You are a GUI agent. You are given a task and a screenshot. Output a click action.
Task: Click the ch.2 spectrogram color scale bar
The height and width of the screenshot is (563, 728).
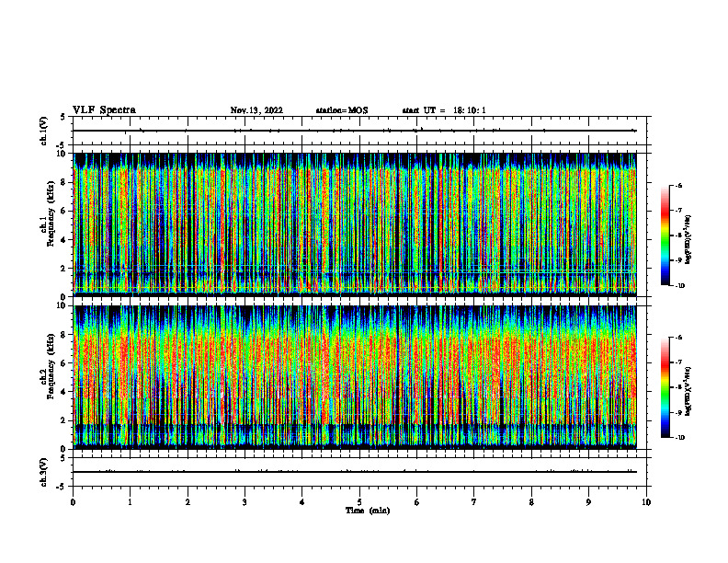pyautogui.click(x=665, y=387)
